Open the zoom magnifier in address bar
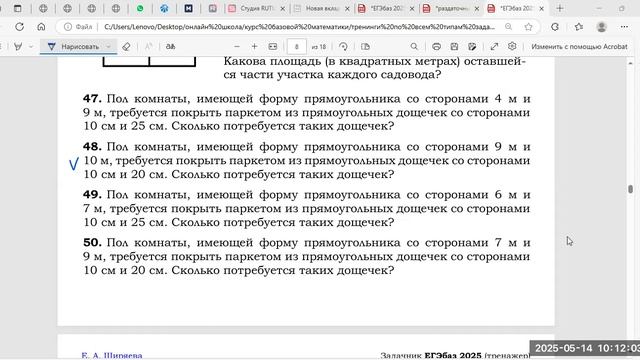The height and width of the screenshot is (360, 640). 508,27
